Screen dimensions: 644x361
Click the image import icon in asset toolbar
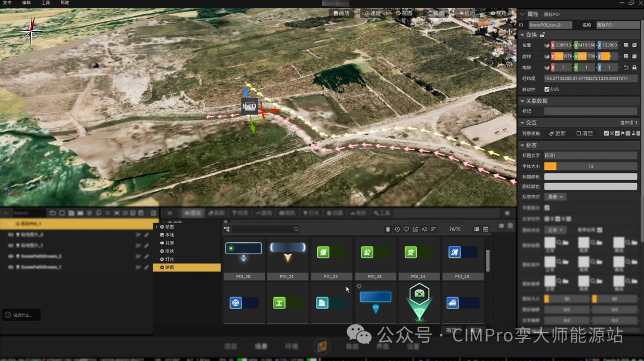(x=415, y=229)
